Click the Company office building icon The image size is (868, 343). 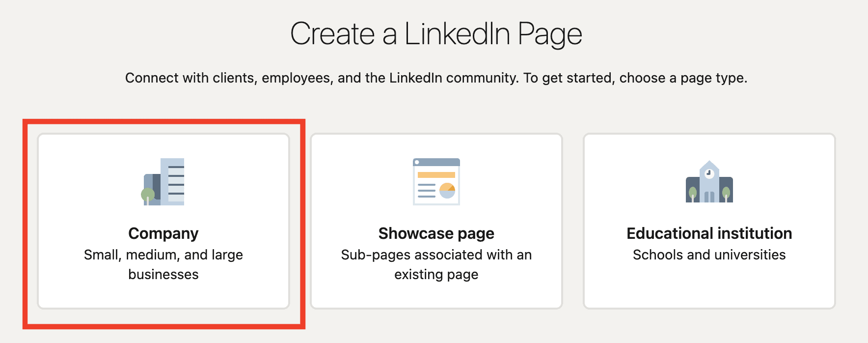163,181
